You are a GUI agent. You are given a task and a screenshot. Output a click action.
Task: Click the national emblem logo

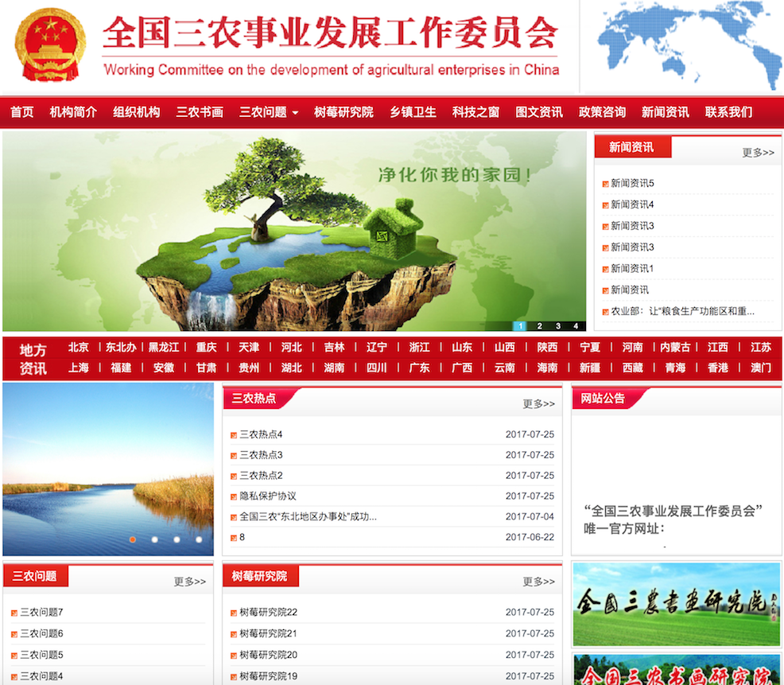[50, 45]
